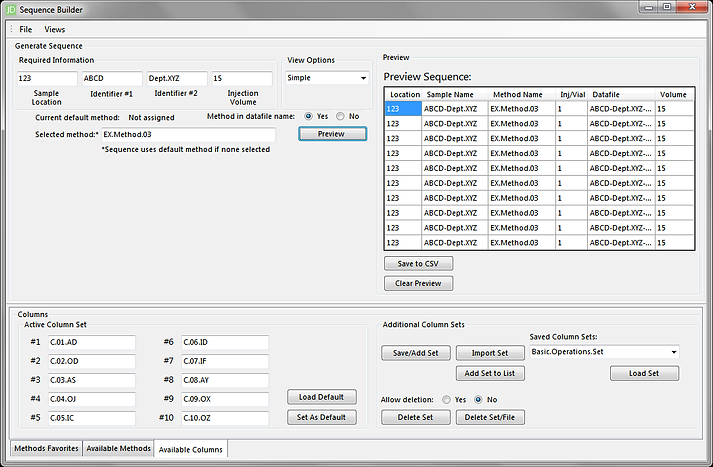Image resolution: width=713 pixels, height=467 pixels.
Task: Click column #8 field C.08.AY
Action: click(225, 380)
